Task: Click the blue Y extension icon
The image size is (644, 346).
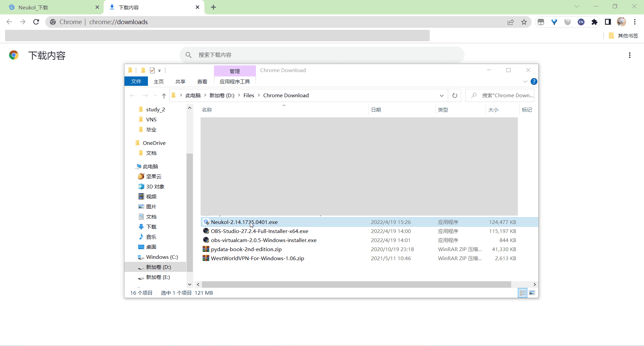Action: click(x=554, y=22)
